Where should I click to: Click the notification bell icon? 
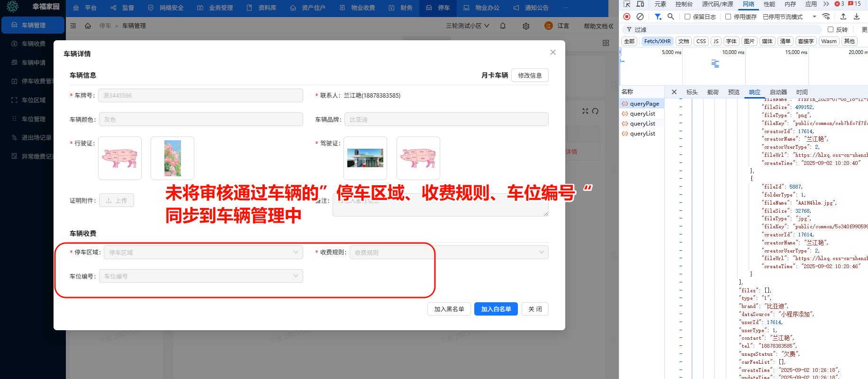pos(503,26)
